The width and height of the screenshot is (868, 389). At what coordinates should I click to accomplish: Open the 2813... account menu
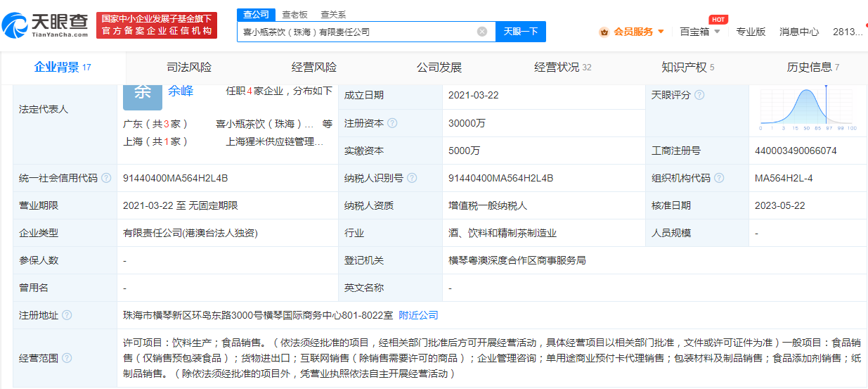848,32
